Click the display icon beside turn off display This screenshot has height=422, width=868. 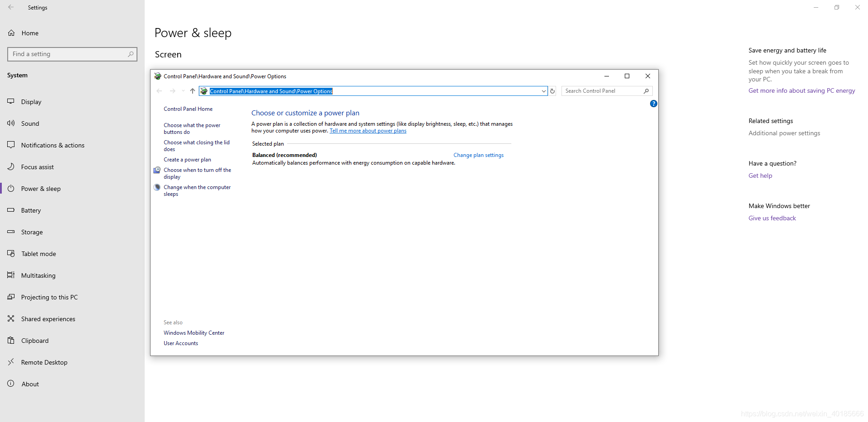(x=157, y=170)
